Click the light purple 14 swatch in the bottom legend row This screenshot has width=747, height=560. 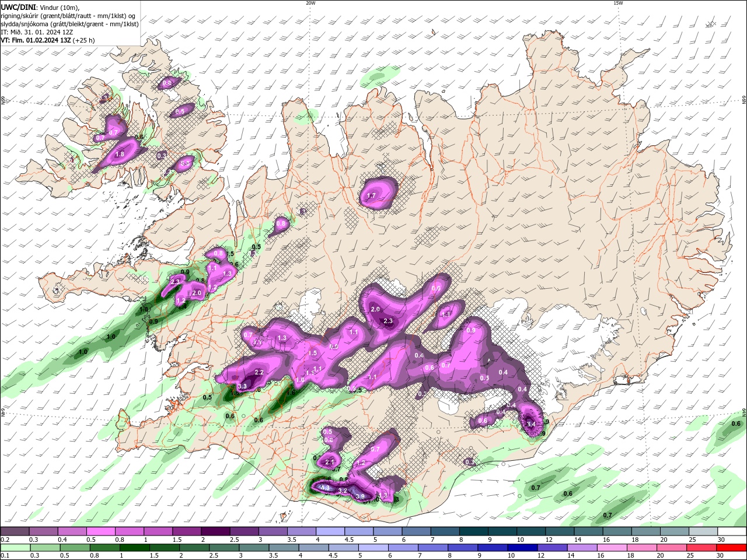581,548
